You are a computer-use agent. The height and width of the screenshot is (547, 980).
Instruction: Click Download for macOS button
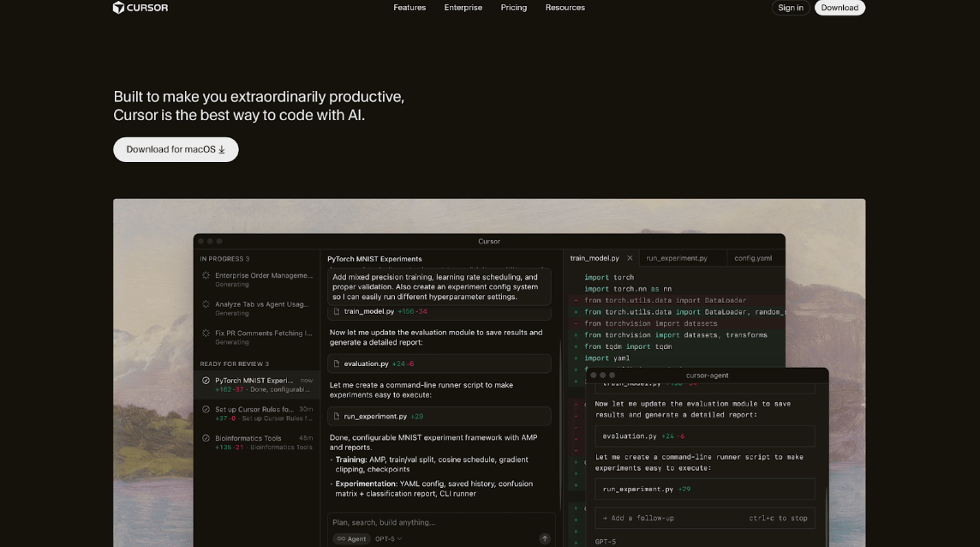[x=176, y=149]
